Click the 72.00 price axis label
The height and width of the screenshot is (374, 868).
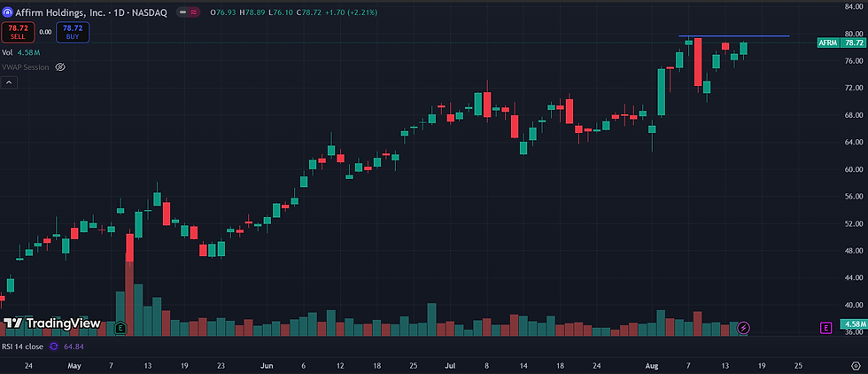tap(854, 88)
